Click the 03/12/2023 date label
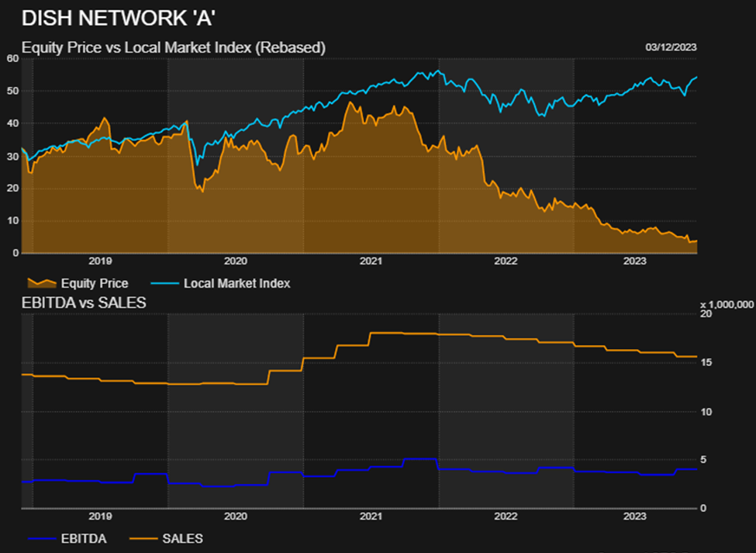The width and height of the screenshot is (756, 553). tap(671, 47)
